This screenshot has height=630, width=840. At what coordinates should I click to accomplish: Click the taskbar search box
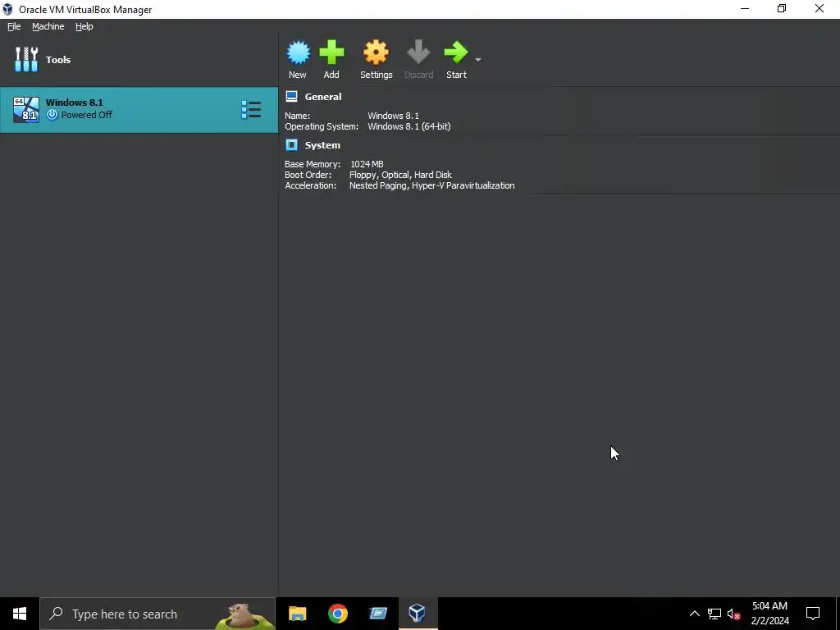click(157, 614)
